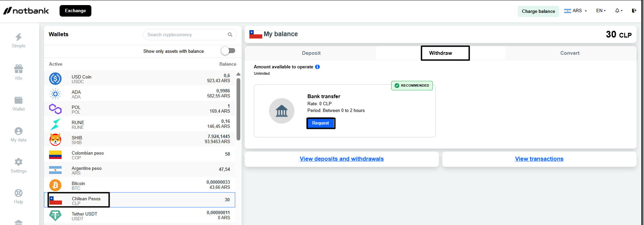The width and height of the screenshot is (644, 225).
Task: Select the Bitcoin balance 43,66 ARS
Action: pos(220,187)
